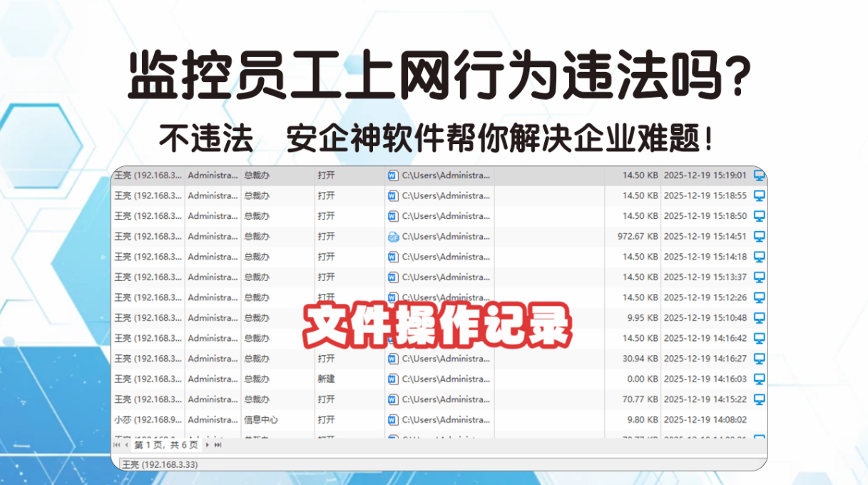Click the GIF file icon in the 972.67 KB row
This screenshot has width=868, height=485.
(392, 236)
